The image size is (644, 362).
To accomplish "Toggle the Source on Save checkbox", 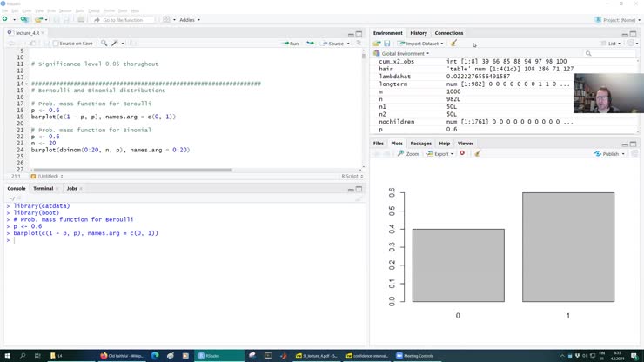I will 56,44.
